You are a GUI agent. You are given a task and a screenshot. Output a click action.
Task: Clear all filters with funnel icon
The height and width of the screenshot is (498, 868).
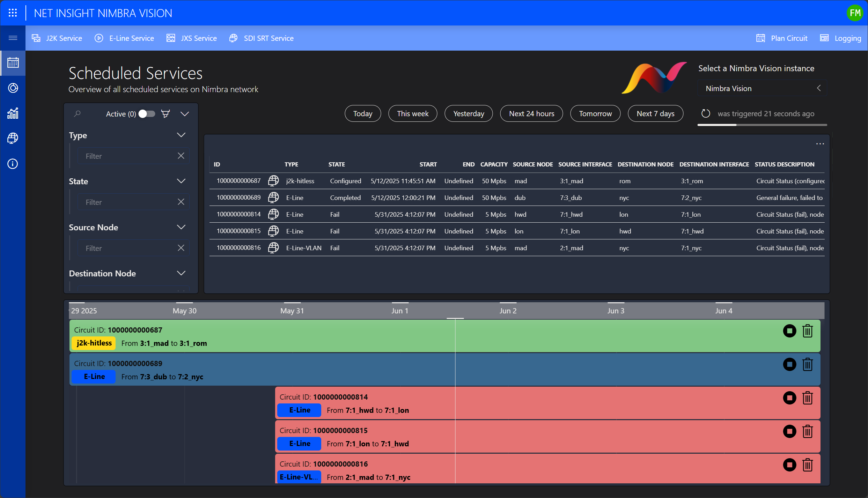pyautogui.click(x=165, y=114)
